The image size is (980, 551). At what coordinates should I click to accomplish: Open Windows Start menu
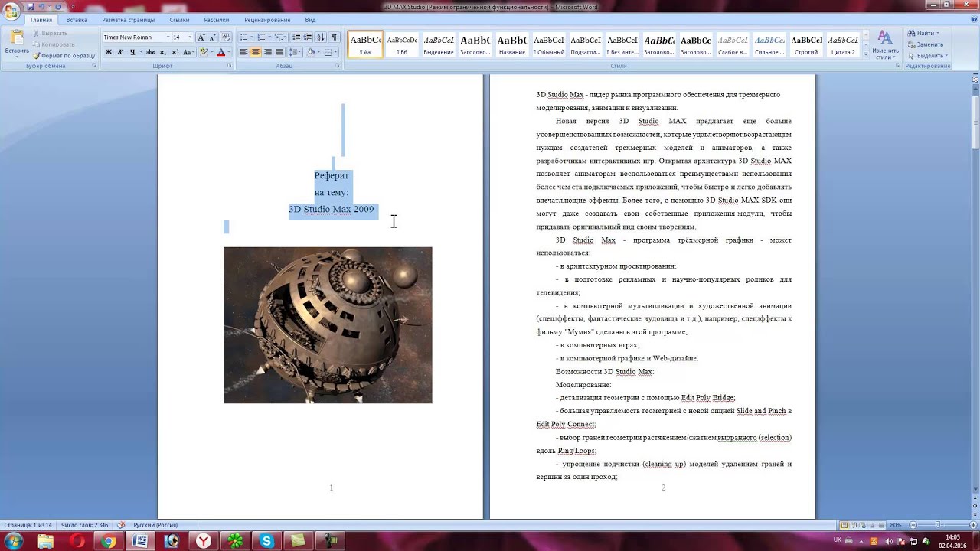(x=14, y=541)
